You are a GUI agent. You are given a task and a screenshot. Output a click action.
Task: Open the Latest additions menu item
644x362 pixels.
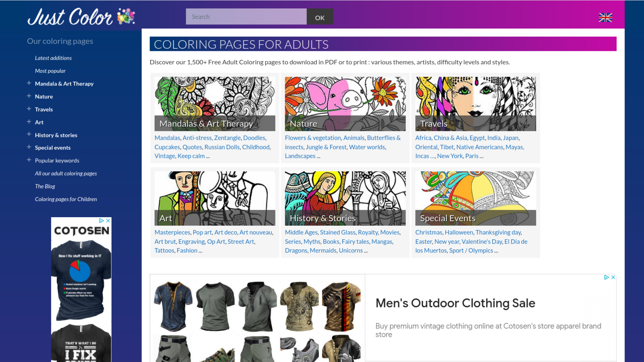pos(53,58)
